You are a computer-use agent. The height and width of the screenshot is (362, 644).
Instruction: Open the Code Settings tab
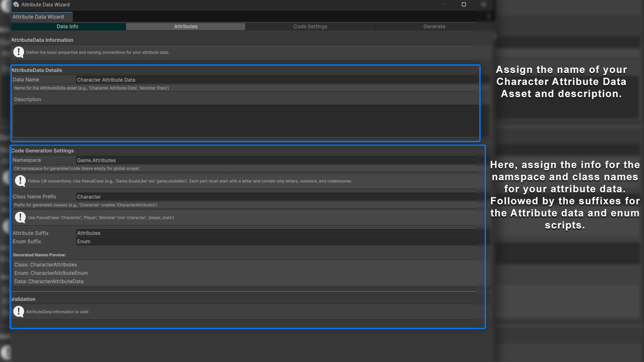tap(310, 26)
